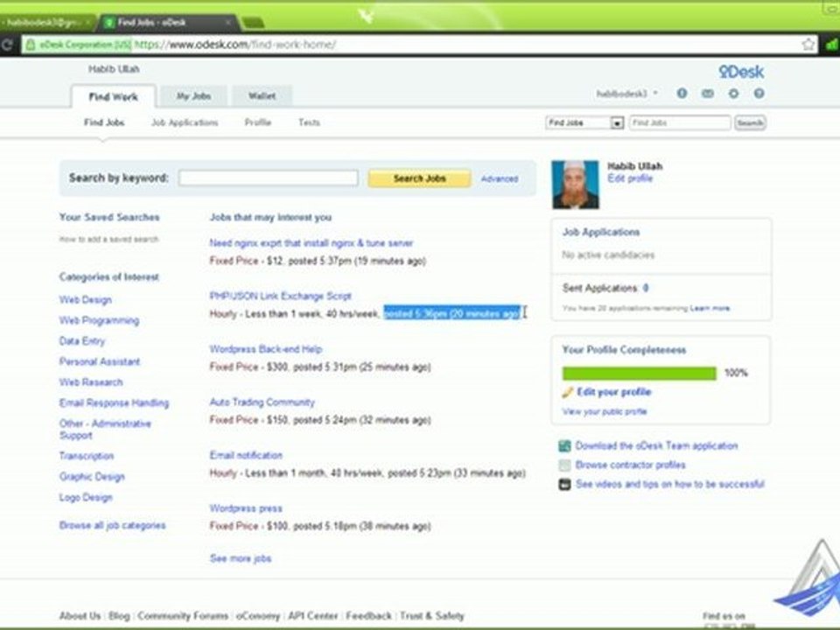Switch to the Find Jobs - oDesk tab
840x630 pixels.
(166, 23)
